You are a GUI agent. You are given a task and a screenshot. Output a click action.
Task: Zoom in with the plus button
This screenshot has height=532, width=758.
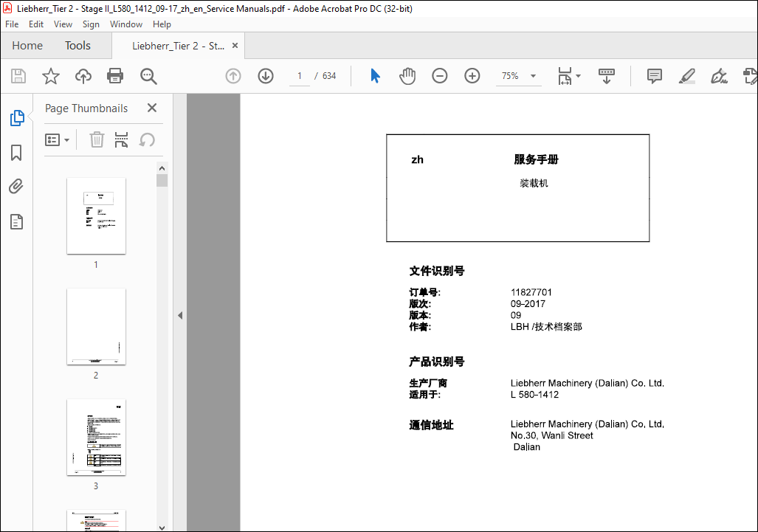coord(472,76)
